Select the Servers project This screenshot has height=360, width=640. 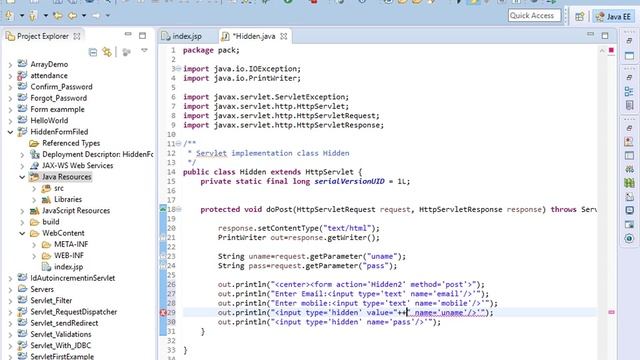(x=42, y=289)
